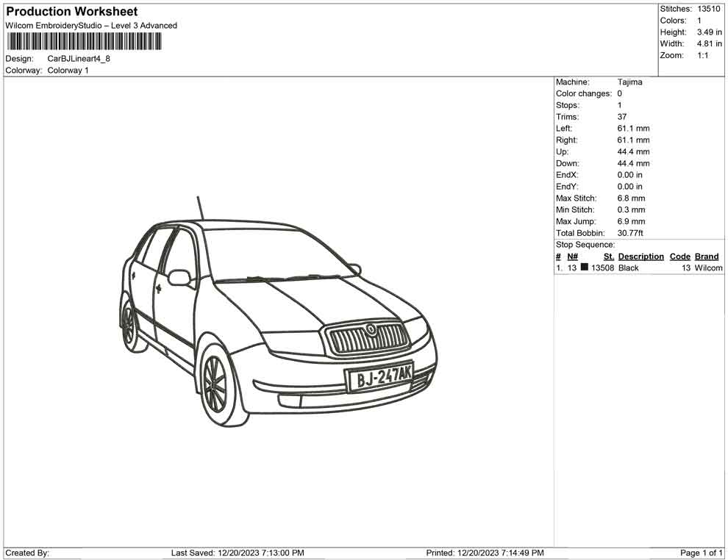Click the Skoda logo on the car grille

pos(371,329)
